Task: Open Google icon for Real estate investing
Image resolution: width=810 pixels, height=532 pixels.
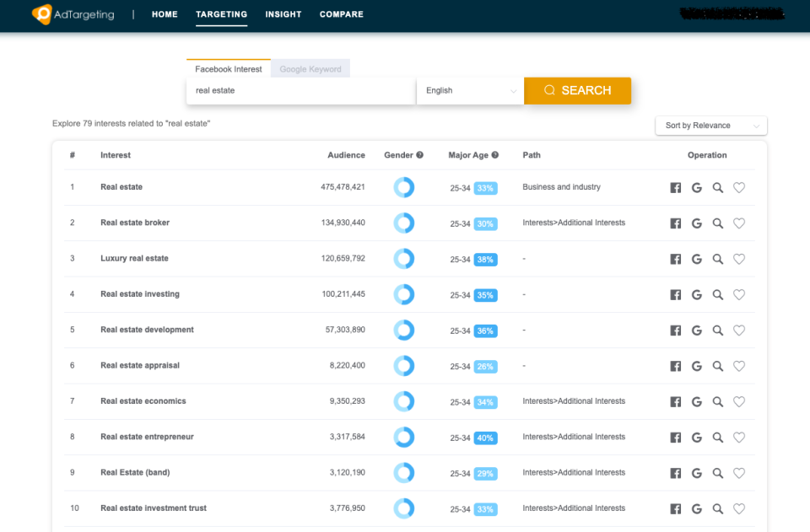Action: [x=696, y=294]
